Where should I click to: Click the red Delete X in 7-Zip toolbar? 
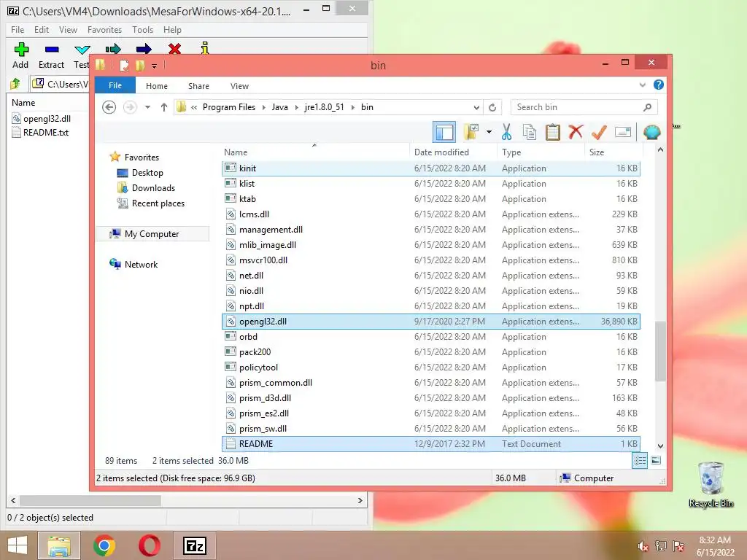click(x=174, y=49)
